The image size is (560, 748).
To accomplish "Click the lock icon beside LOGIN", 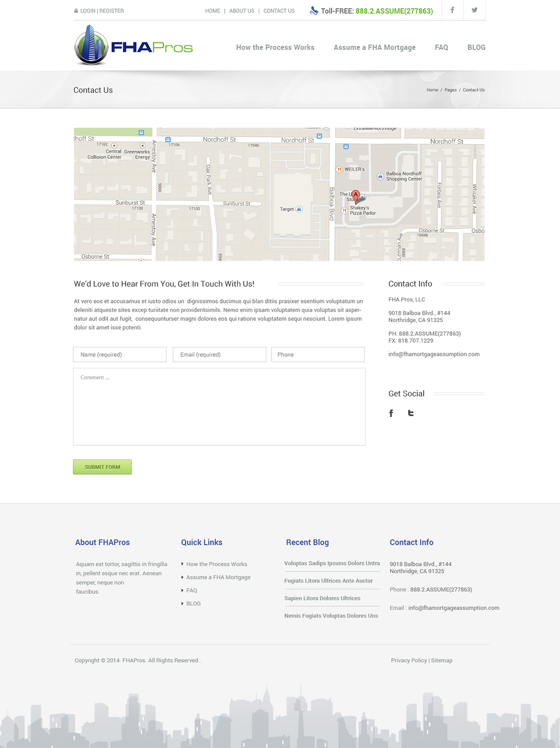I will click(x=76, y=10).
